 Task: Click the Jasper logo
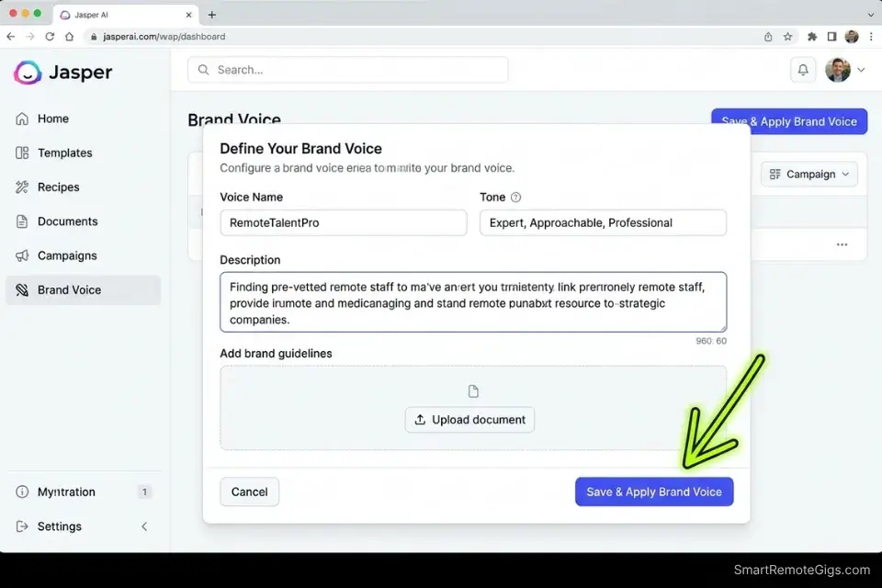click(62, 73)
